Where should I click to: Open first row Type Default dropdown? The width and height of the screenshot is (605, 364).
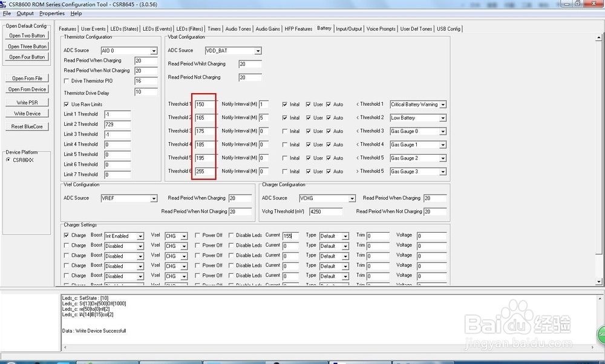coord(345,236)
